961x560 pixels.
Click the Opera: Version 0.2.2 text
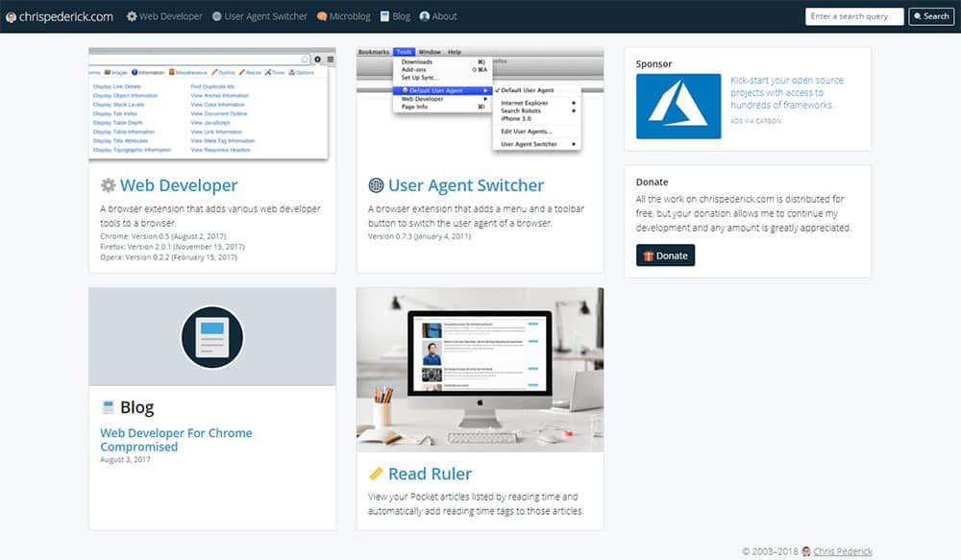[168, 257]
